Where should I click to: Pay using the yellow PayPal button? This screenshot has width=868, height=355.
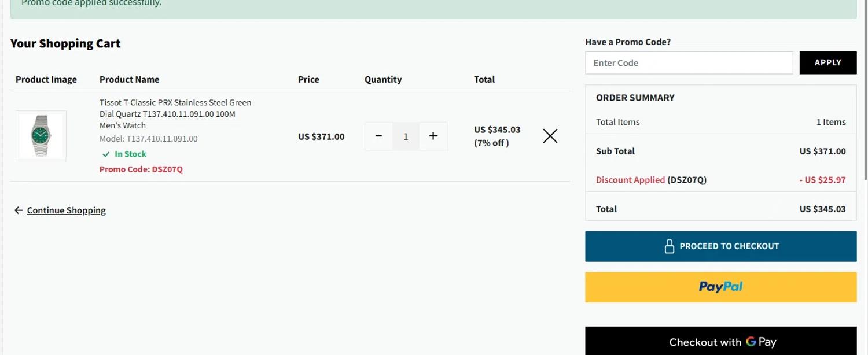point(721,287)
